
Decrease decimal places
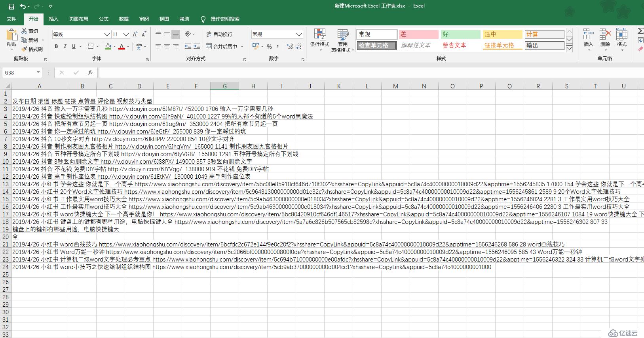pyautogui.click(x=299, y=46)
